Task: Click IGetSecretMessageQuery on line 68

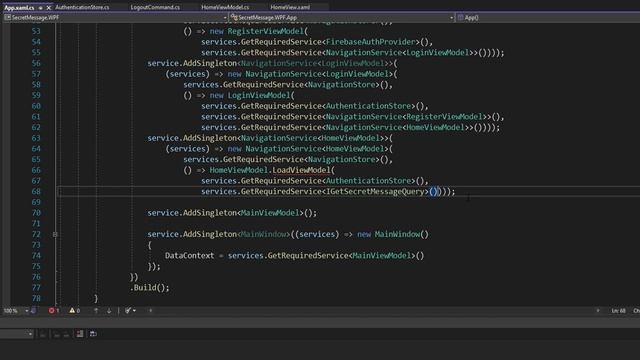Action: (376, 191)
